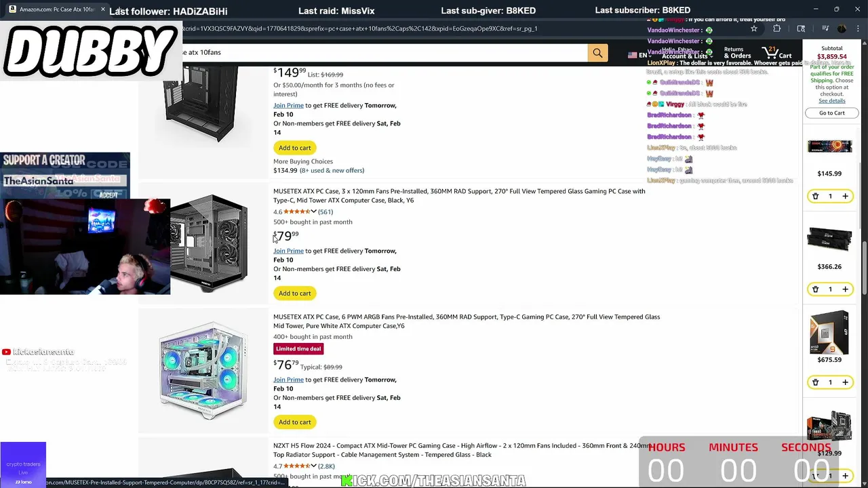Click the media controls icon in toolbar
This screenshot has height=488, width=868.
click(825, 28)
